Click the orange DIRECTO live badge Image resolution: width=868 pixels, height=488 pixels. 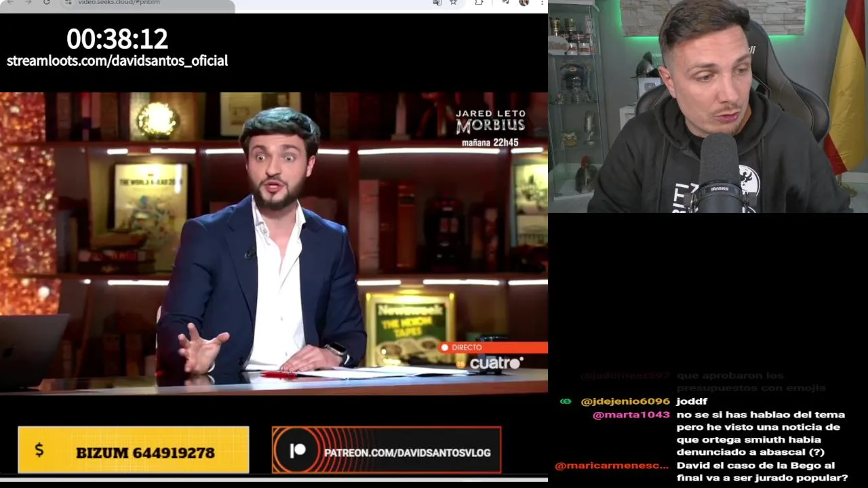click(x=492, y=347)
